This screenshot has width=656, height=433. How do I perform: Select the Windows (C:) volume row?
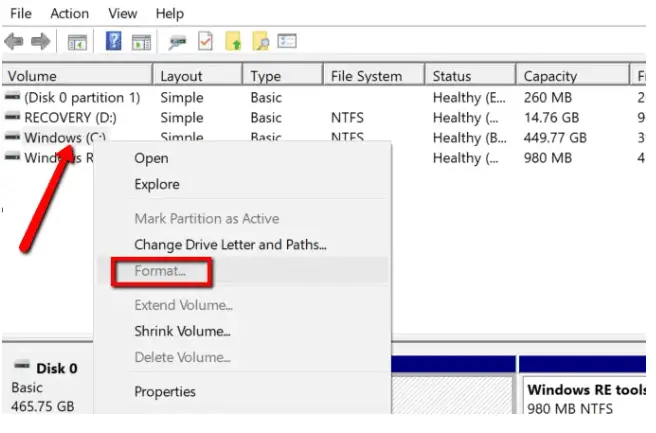pos(65,137)
